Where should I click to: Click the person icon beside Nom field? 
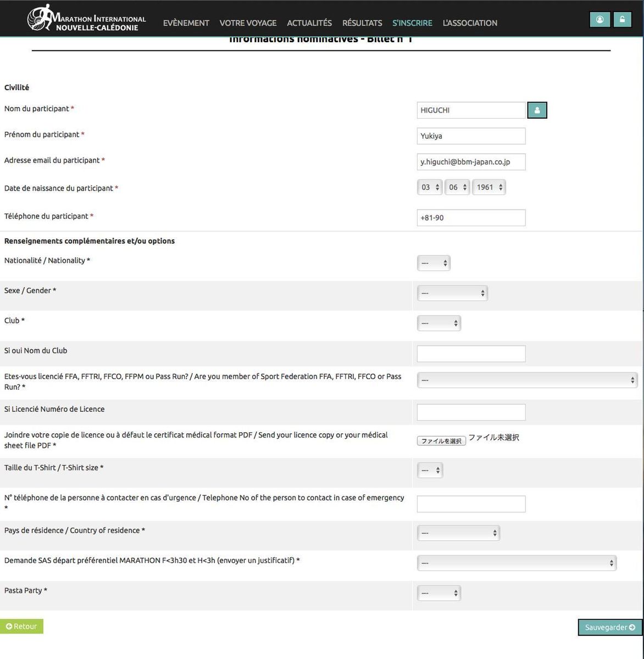[x=537, y=110]
